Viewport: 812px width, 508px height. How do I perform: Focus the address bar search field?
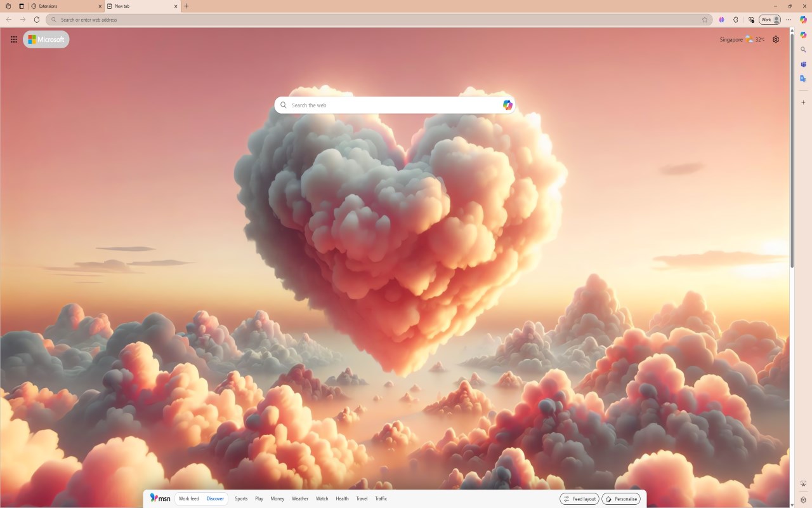pos(378,20)
